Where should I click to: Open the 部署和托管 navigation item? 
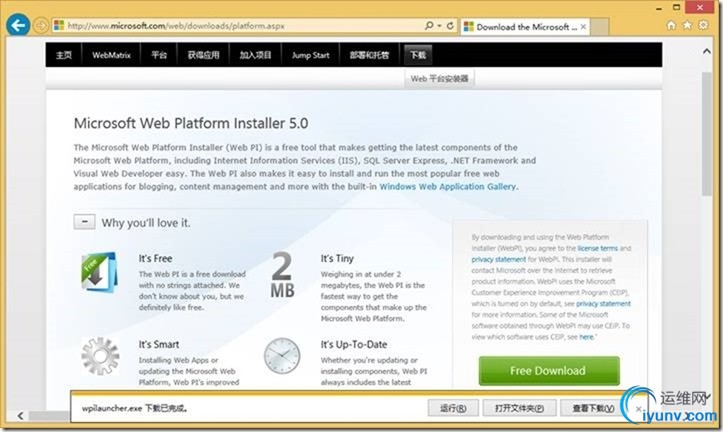pos(369,55)
